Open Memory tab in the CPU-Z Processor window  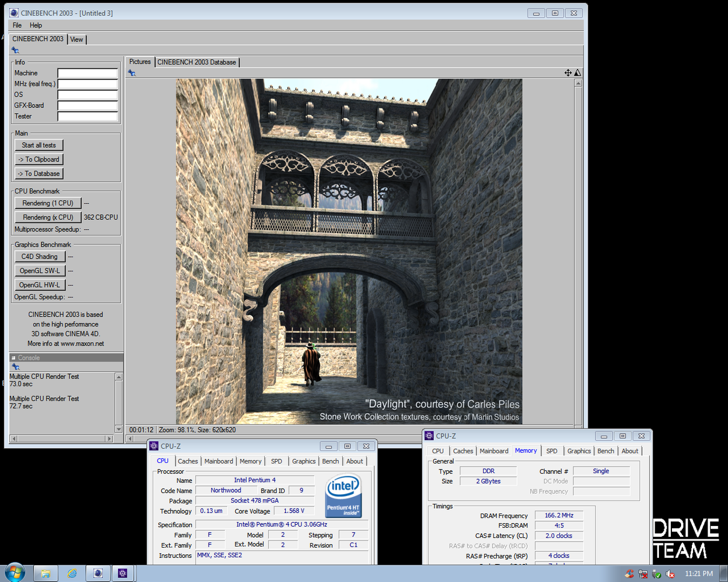[251, 461]
